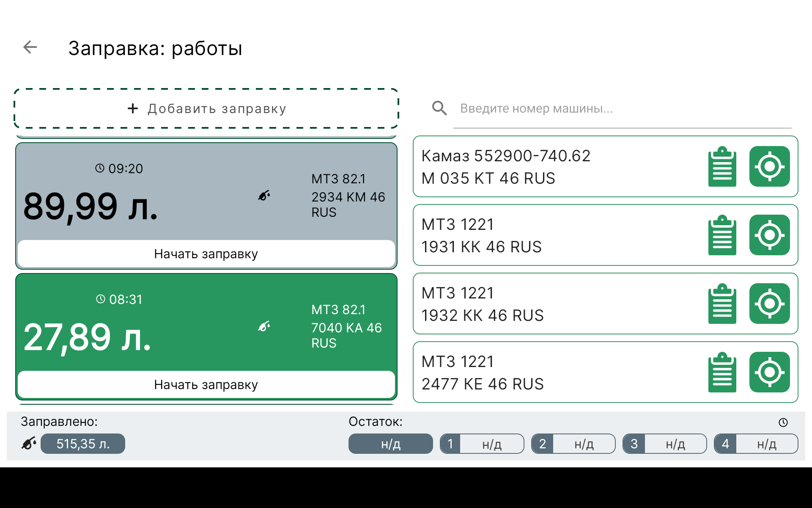Open clipboard list for МТЗ 1221 1932 KK

point(722,304)
